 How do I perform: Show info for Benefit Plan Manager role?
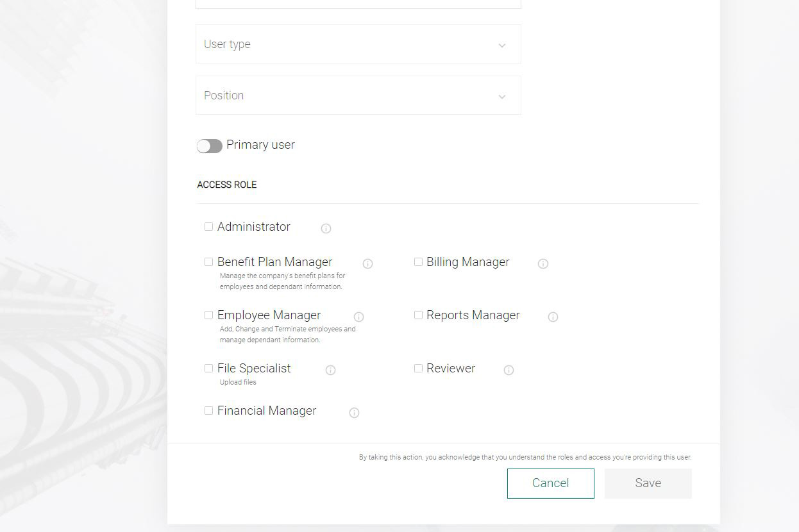click(x=367, y=263)
